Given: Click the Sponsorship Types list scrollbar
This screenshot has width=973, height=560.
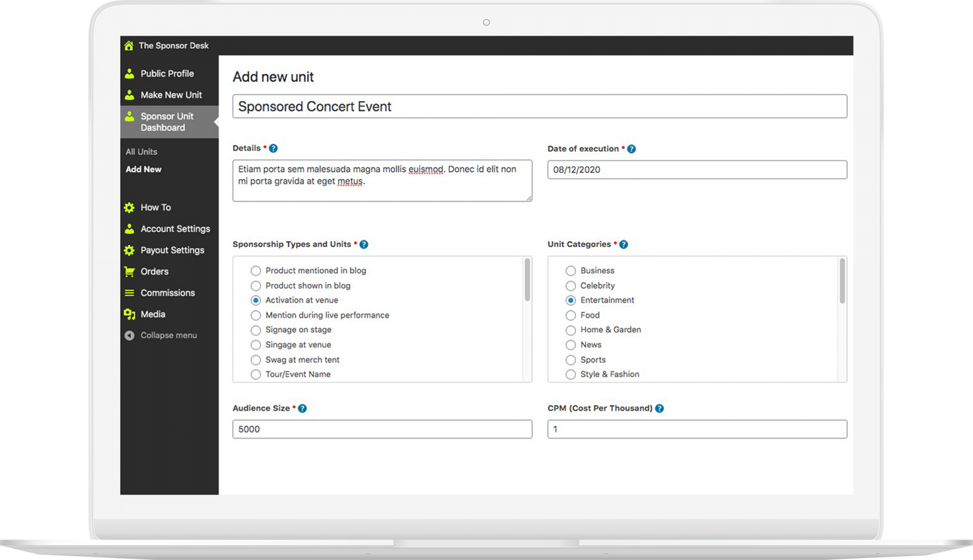Looking at the screenshot, I should pos(527,280).
